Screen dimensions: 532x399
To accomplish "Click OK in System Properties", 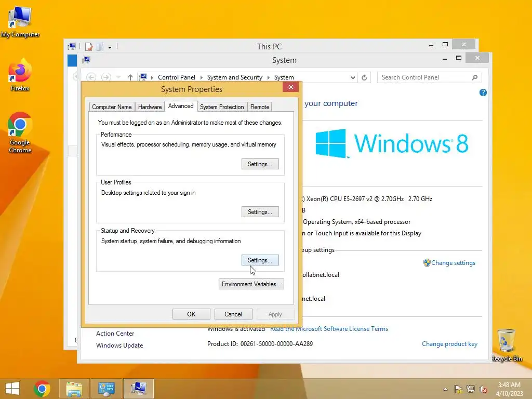I will 191,314.
